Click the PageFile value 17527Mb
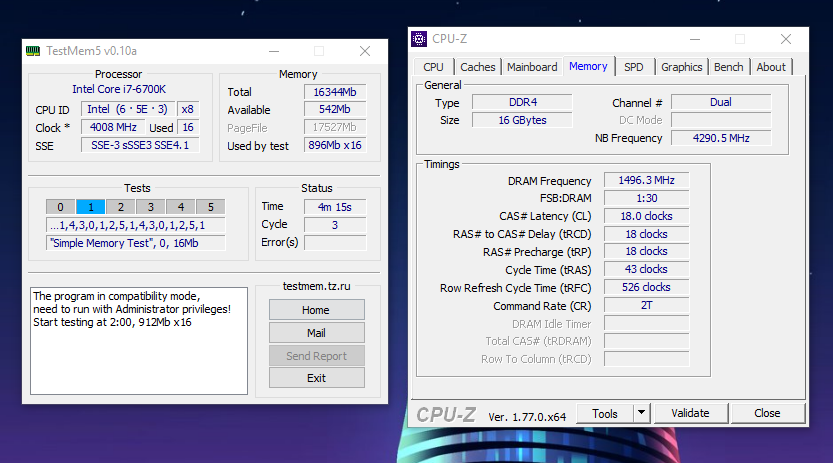Screen dimensions: 833x463 (x=335, y=127)
